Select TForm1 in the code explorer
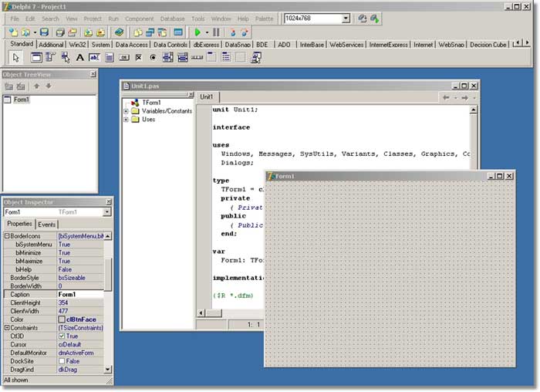Screen dimensions: 540x392 pos(151,103)
